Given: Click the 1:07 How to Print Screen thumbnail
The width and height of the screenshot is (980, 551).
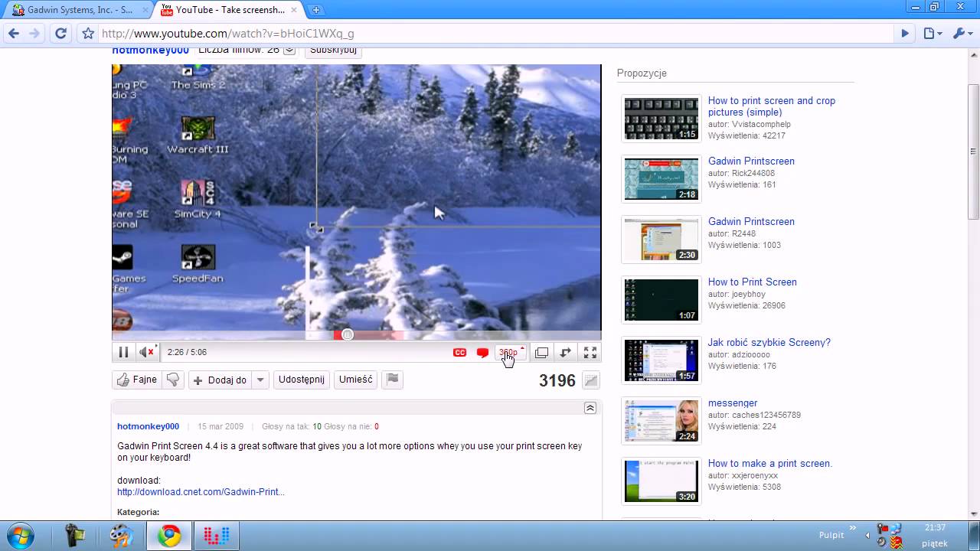Looking at the screenshot, I should 661,300.
